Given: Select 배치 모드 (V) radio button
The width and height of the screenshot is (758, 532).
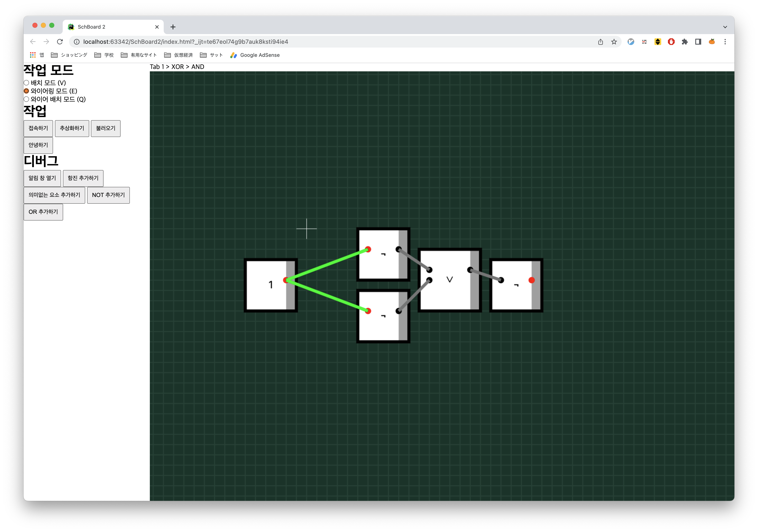Looking at the screenshot, I should tap(27, 82).
